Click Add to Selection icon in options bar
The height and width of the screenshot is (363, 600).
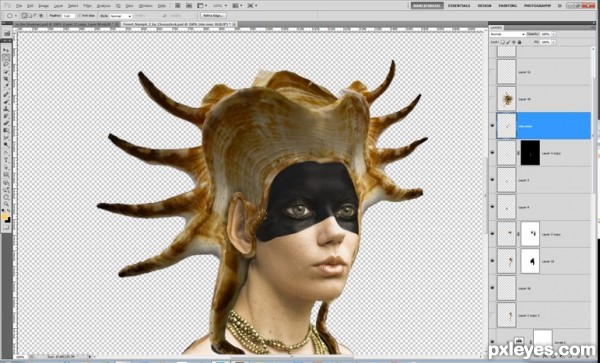[x=30, y=16]
